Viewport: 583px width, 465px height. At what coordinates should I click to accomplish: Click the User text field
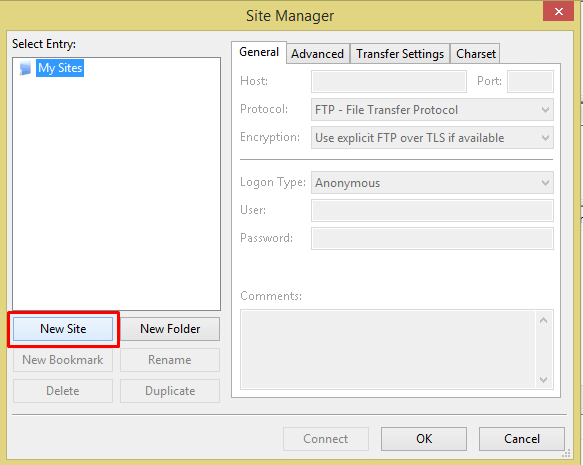(432, 210)
